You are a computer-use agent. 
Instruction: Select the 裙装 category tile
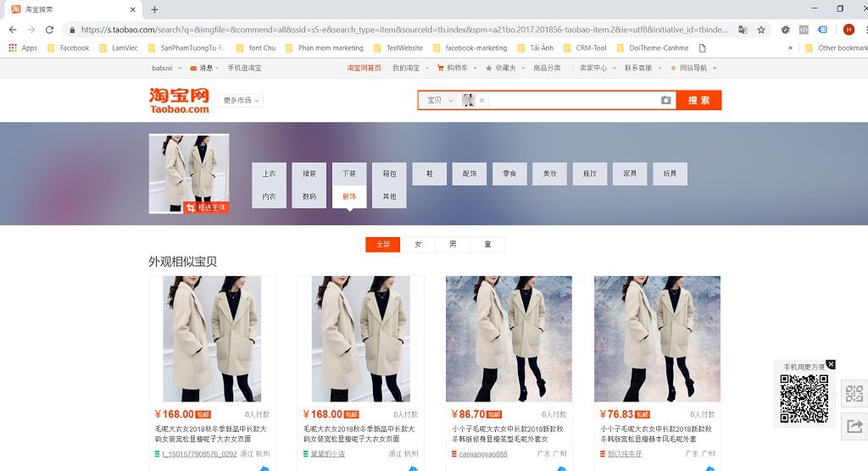click(x=309, y=174)
